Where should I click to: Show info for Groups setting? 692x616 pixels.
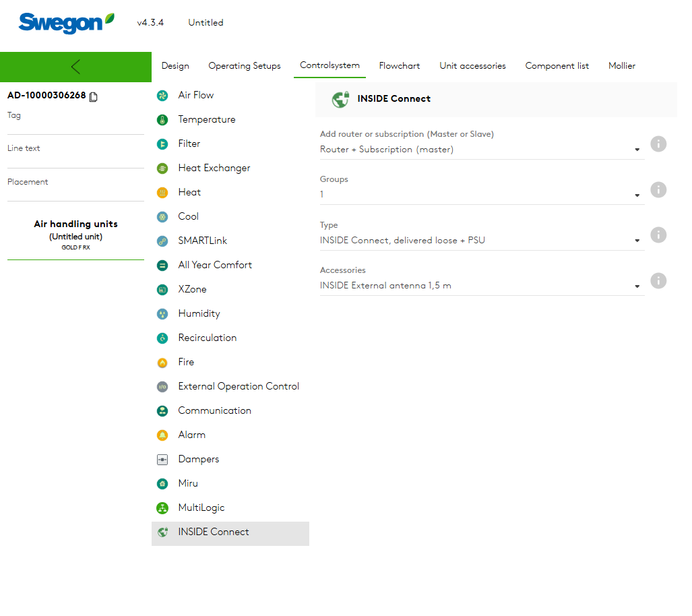tap(658, 189)
